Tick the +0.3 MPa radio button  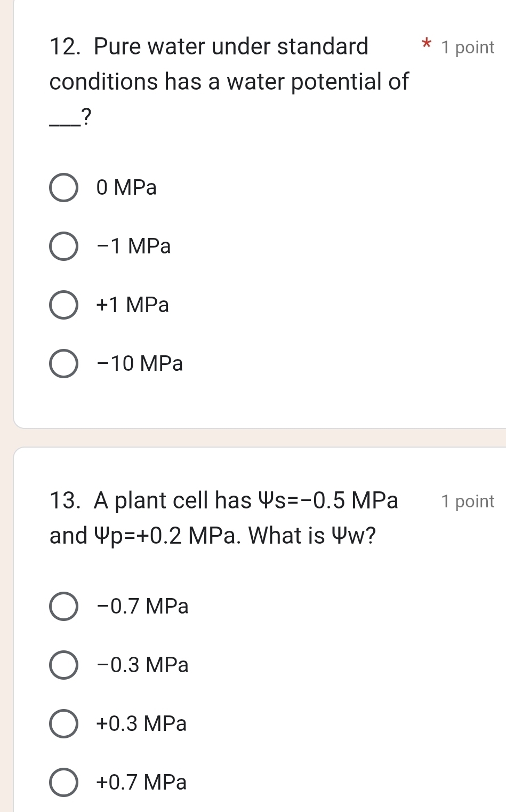pos(64,724)
